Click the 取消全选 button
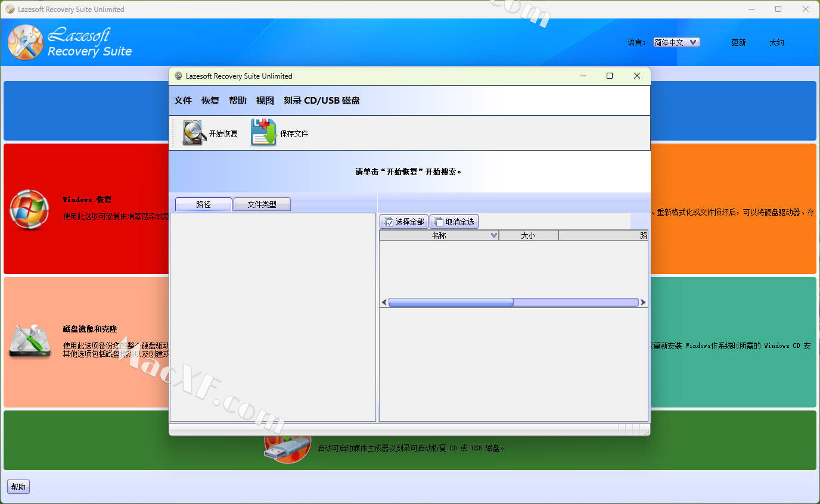Screen dimensions: 820x504 click(454, 222)
